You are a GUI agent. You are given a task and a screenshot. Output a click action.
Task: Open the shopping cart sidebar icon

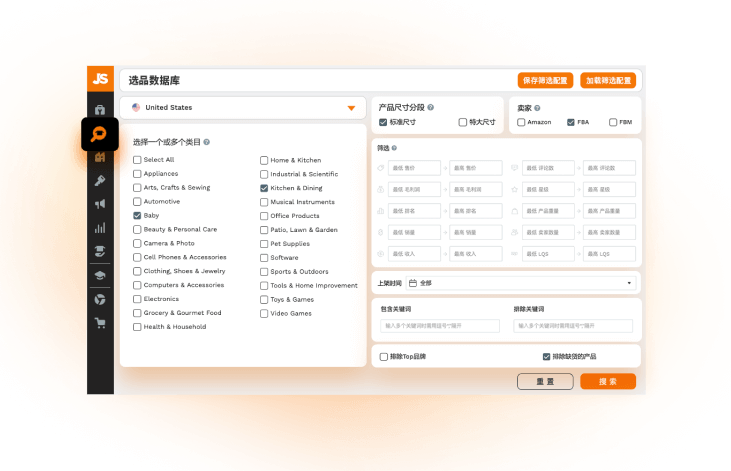pyautogui.click(x=100, y=323)
